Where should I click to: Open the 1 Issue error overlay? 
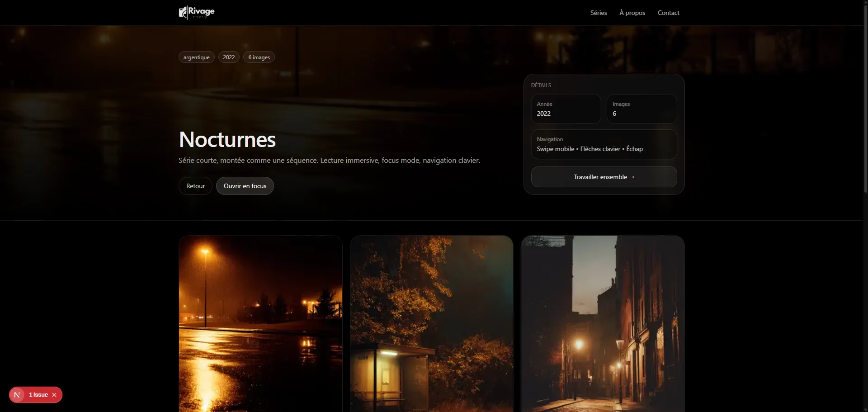coord(38,395)
